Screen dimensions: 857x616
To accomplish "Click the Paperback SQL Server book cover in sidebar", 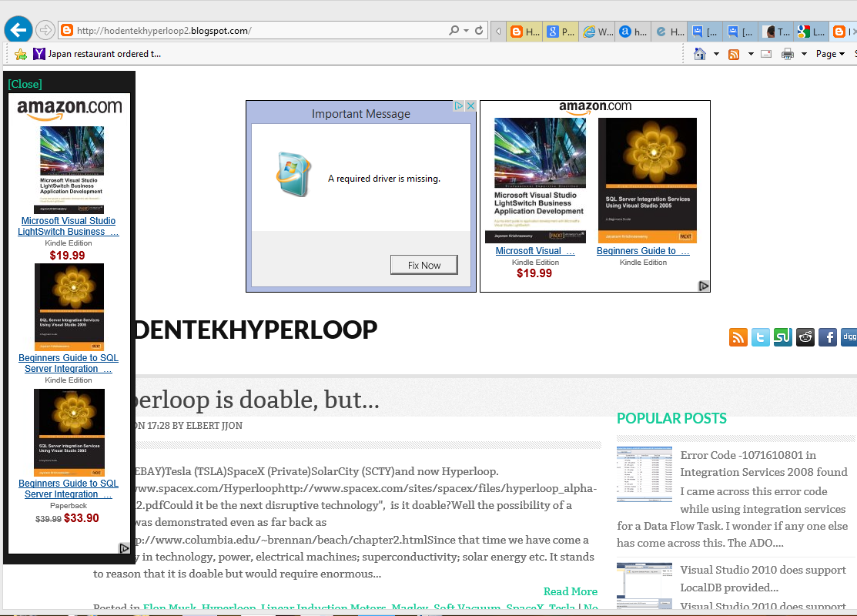I will tap(69, 432).
